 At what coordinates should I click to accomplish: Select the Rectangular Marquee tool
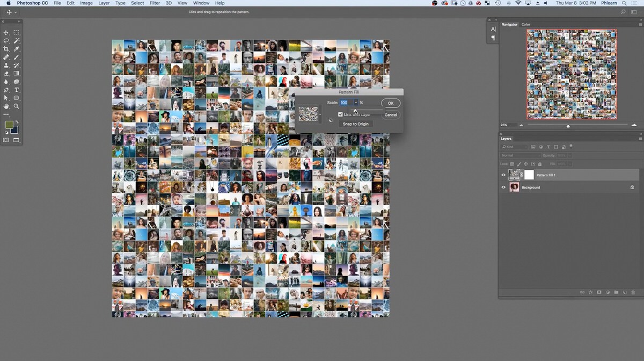click(x=17, y=33)
